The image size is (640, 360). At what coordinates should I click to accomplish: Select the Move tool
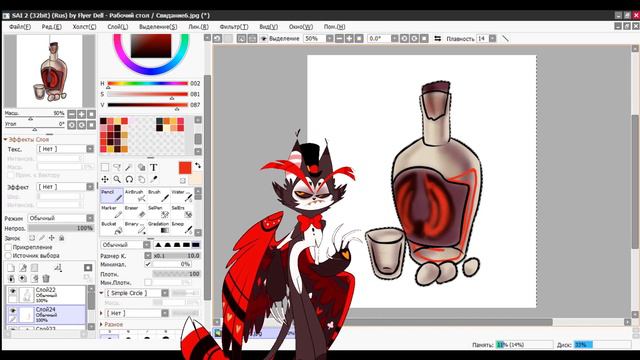pos(105,179)
